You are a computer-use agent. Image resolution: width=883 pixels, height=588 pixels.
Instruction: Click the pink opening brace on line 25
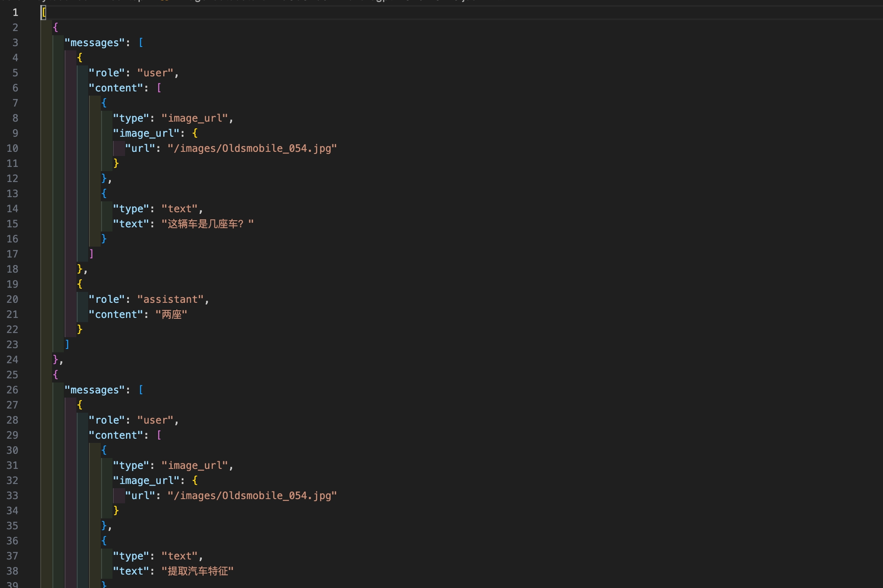(x=55, y=375)
